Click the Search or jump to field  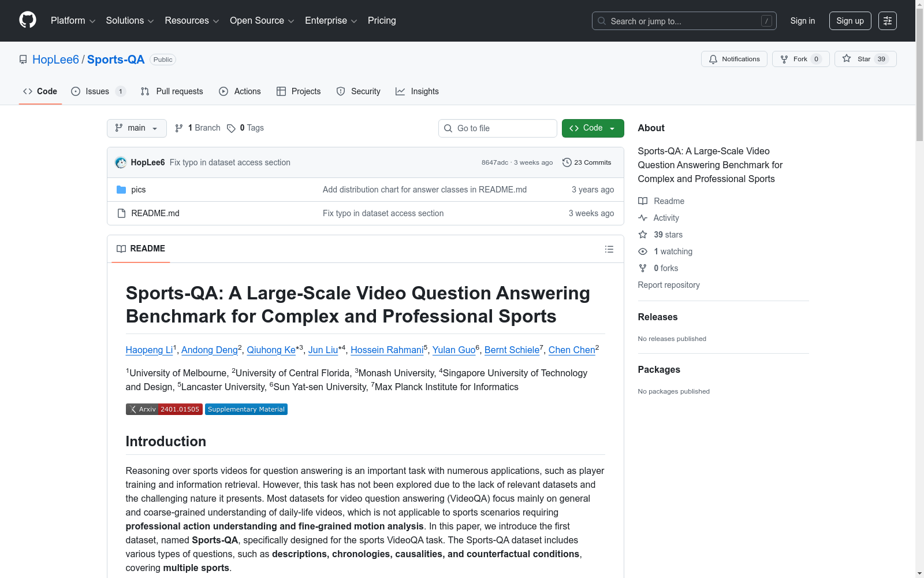[x=684, y=21]
